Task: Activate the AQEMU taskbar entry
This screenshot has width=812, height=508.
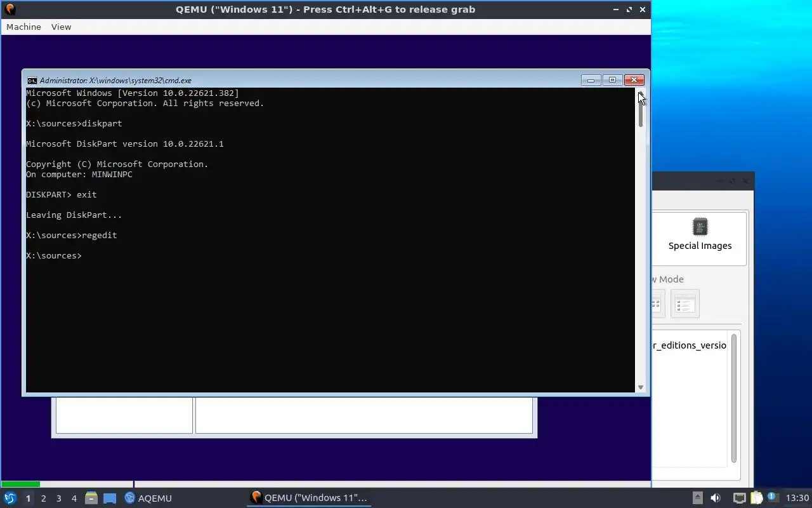Action: 148,498
